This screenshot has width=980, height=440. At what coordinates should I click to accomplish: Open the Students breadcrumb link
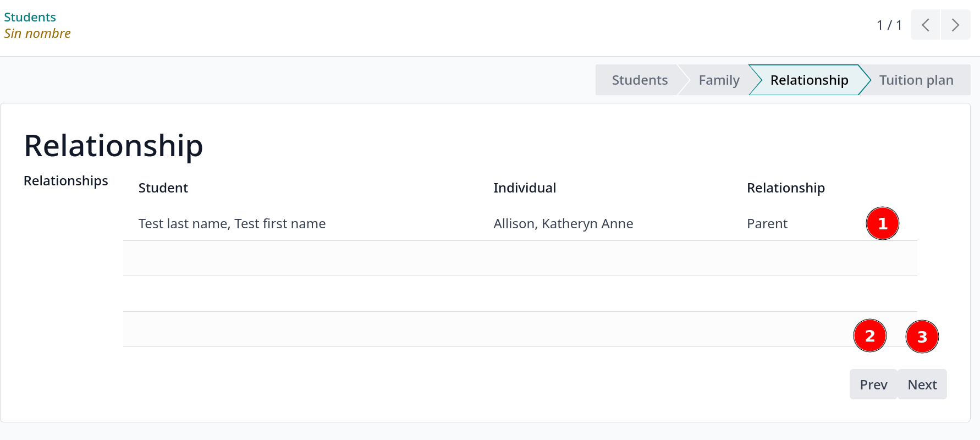pyautogui.click(x=30, y=17)
